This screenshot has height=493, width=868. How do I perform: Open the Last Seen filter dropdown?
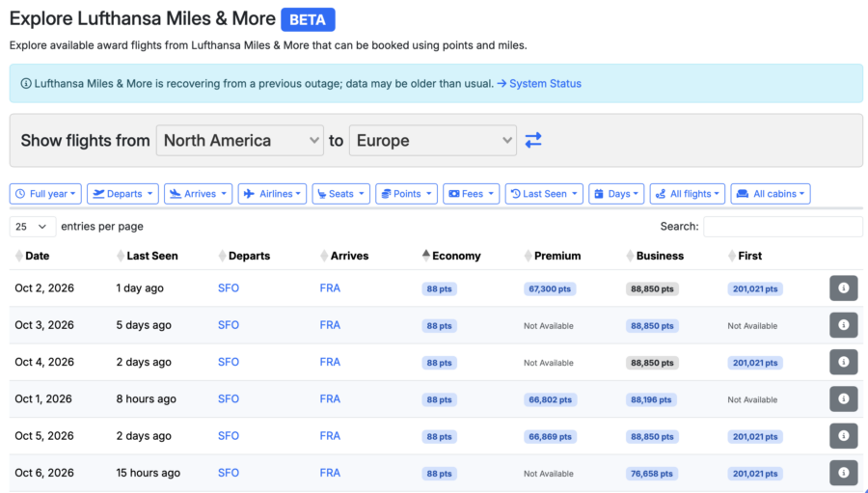544,194
